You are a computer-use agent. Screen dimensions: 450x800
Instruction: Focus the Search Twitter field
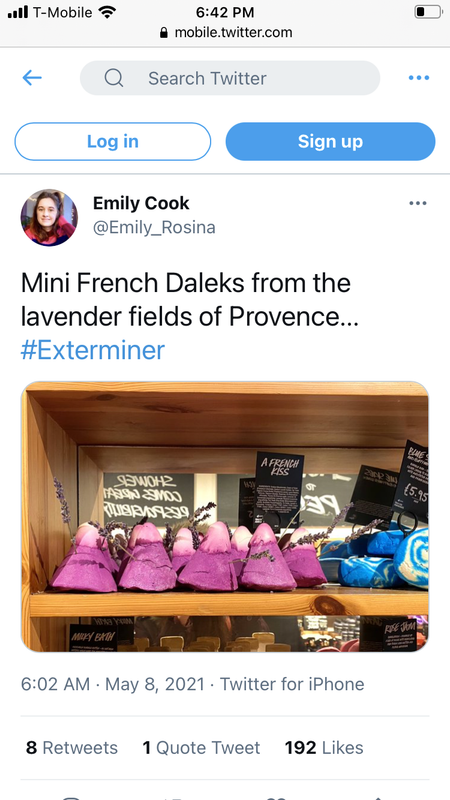click(x=230, y=78)
